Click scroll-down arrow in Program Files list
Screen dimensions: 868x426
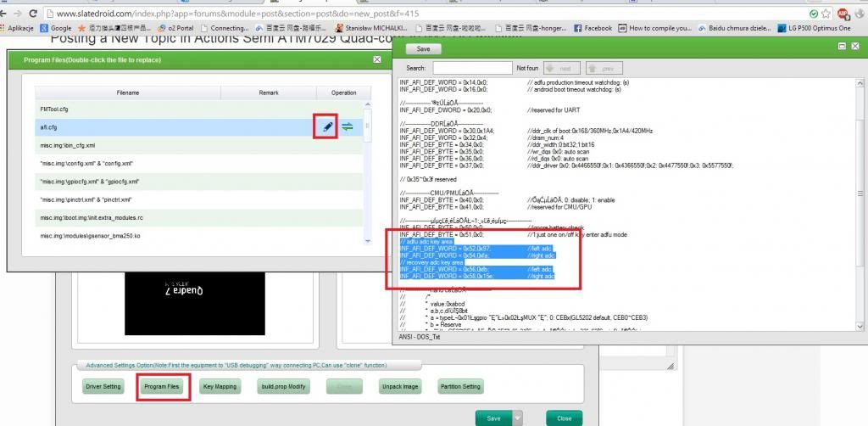[368, 241]
